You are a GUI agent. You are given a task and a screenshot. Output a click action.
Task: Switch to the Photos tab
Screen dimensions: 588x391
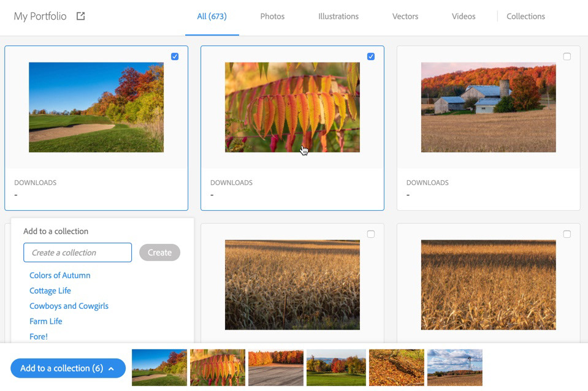click(272, 17)
